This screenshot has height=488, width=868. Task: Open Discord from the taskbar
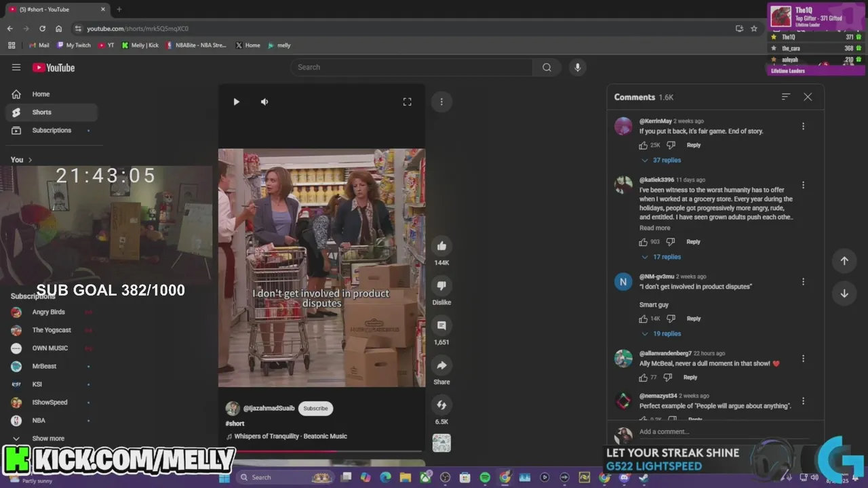point(624,477)
